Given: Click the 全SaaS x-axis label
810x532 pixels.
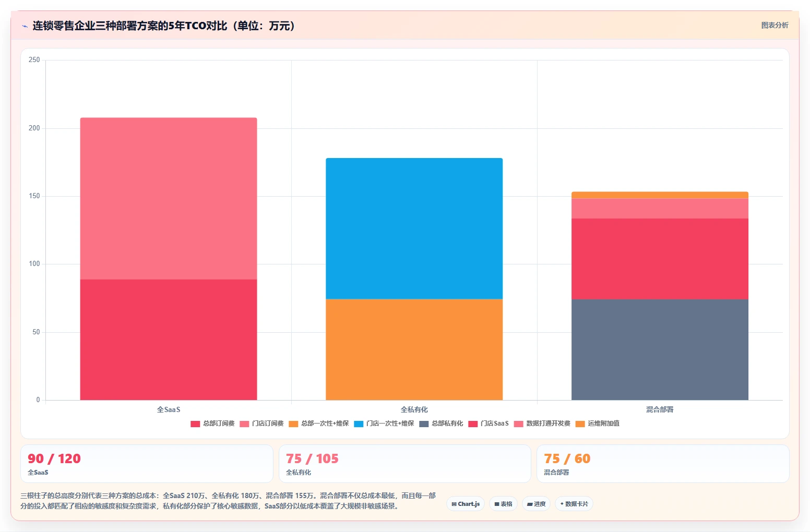Looking at the screenshot, I should pyautogui.click(x=169, y=409).
